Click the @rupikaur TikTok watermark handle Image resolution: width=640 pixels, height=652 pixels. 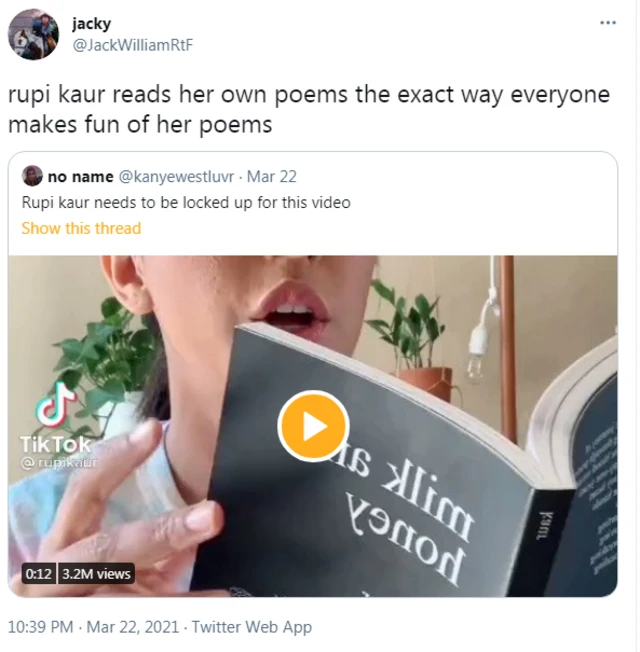pos(59,462)
